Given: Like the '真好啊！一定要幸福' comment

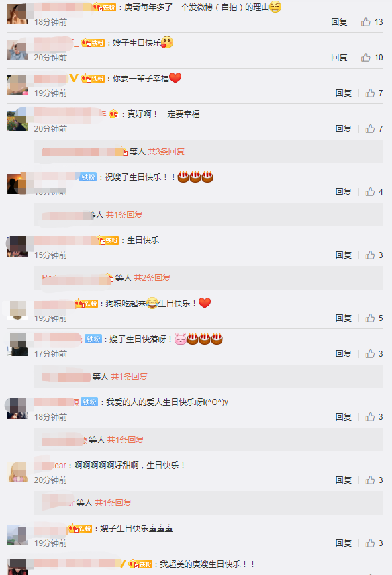Looking at the screenshot, I should 370,129.
